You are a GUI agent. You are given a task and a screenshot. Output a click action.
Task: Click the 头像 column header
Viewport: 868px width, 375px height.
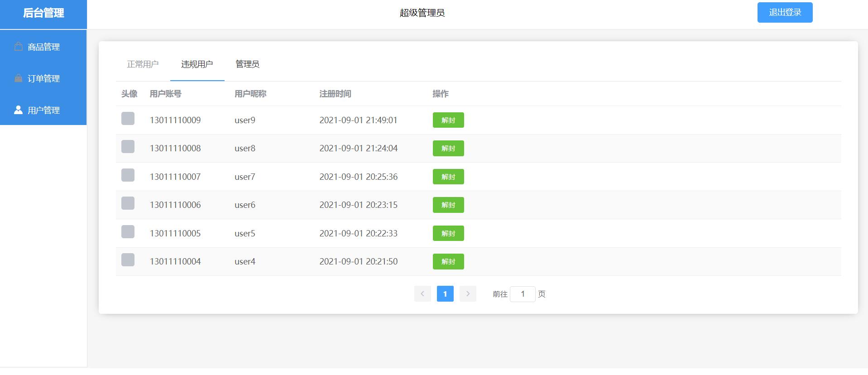coord(129,94)
